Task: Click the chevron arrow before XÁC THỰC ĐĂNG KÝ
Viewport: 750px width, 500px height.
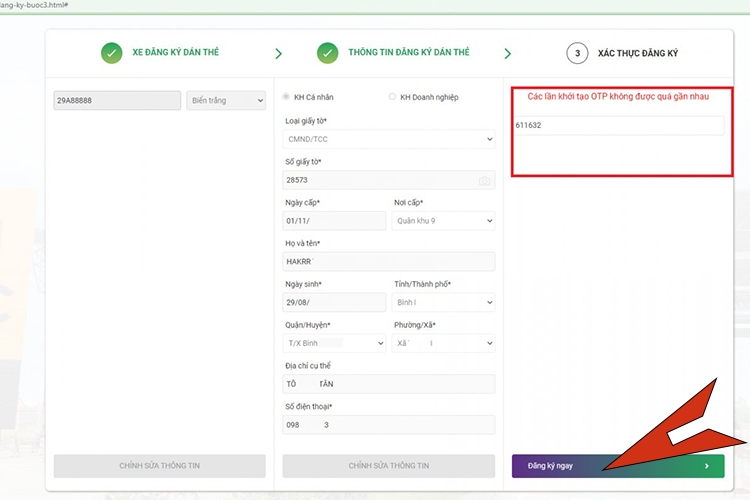Action: (x=507, y=54)
